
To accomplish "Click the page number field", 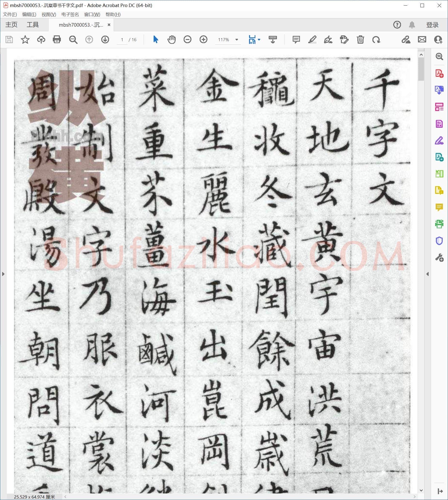I will coord(122,40).
